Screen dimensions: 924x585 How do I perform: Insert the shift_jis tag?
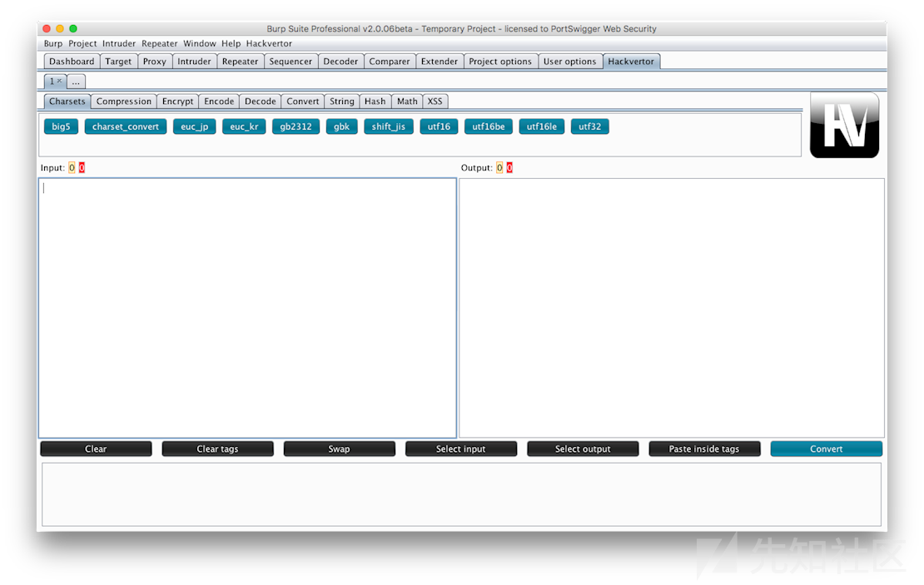tap(388, 126)
